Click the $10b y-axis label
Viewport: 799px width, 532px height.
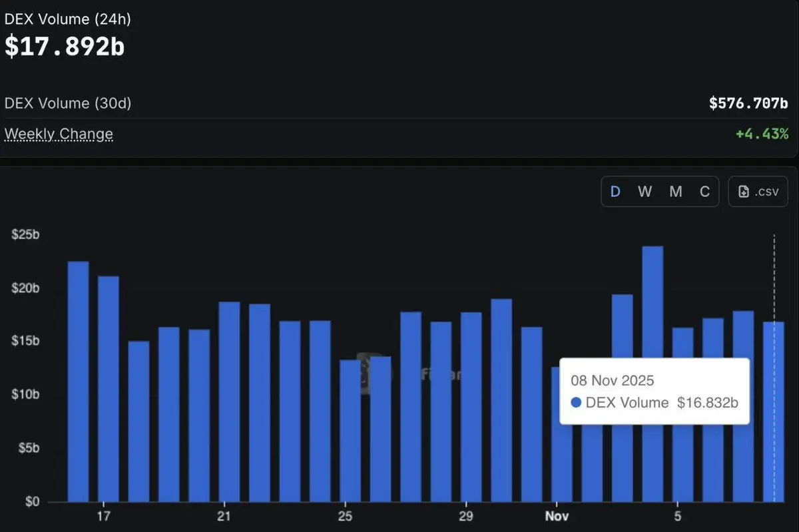coord(25,394)
